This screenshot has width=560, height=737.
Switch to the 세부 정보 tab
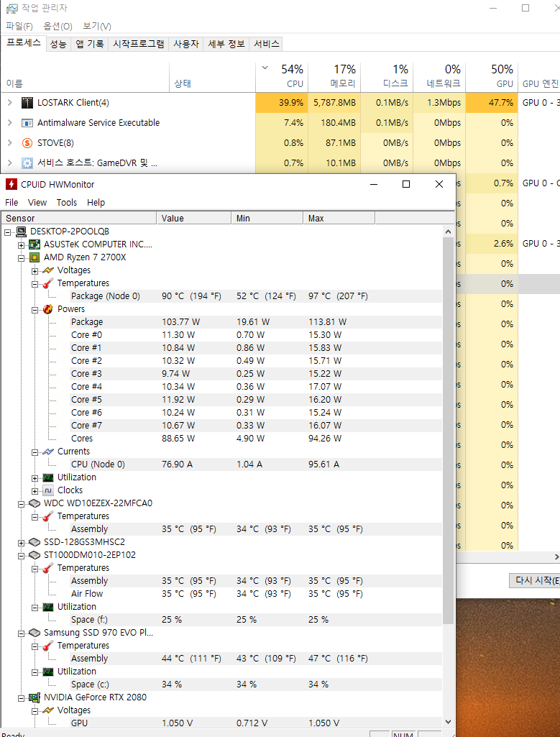(226, 44)
